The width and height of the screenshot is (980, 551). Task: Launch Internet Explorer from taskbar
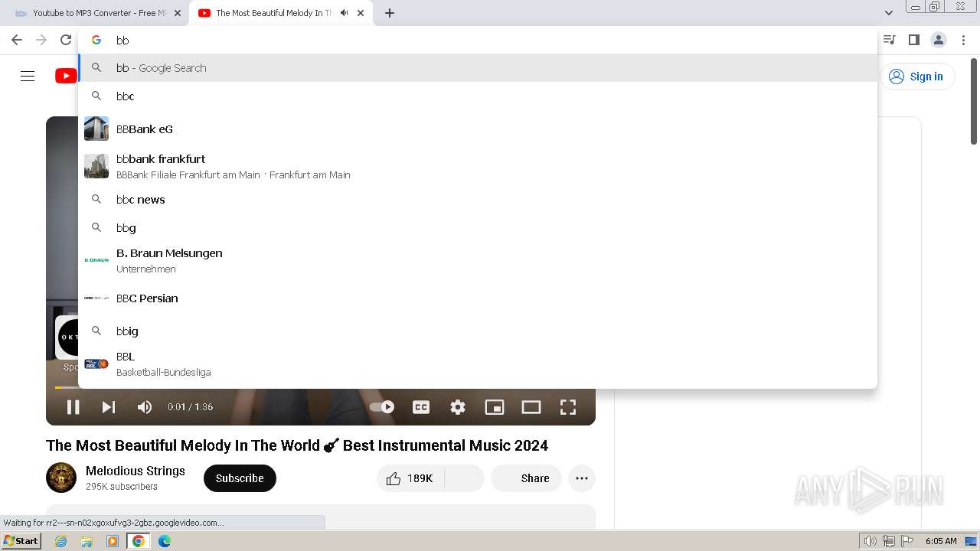point(61,541)
